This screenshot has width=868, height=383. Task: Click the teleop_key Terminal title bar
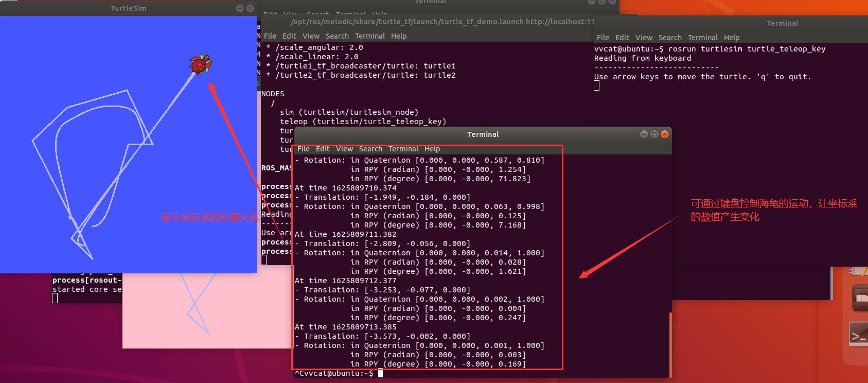(731, 23)
